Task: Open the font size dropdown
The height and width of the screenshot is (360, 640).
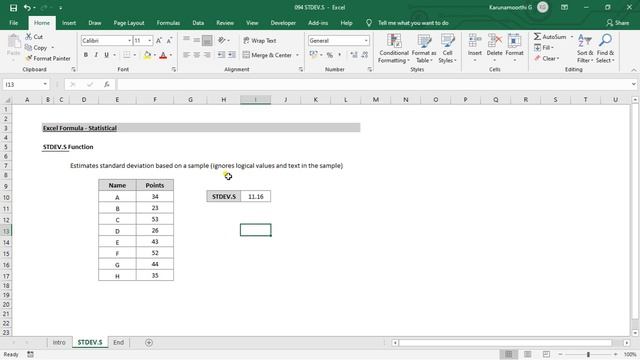Action: click(149, 40)
